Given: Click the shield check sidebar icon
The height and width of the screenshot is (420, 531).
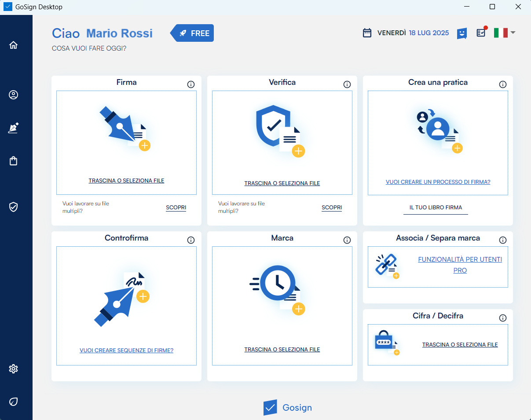Looking at the screenshot, I should [x=14, y=207].
